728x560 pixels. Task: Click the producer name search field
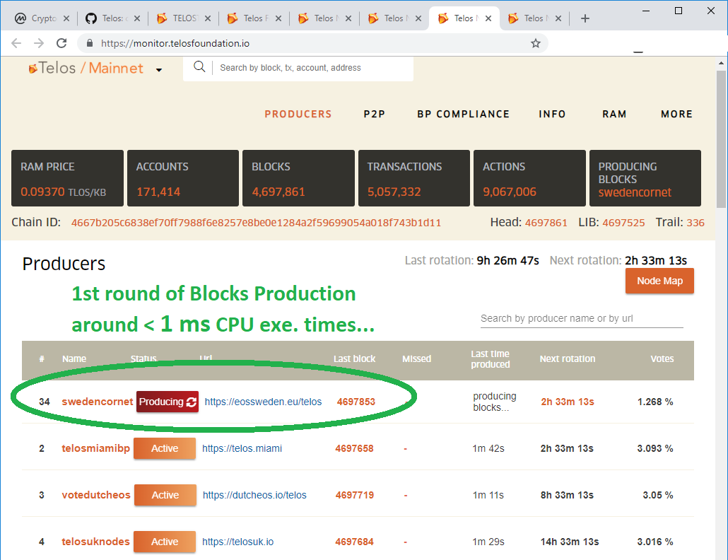tap(581, 319)
